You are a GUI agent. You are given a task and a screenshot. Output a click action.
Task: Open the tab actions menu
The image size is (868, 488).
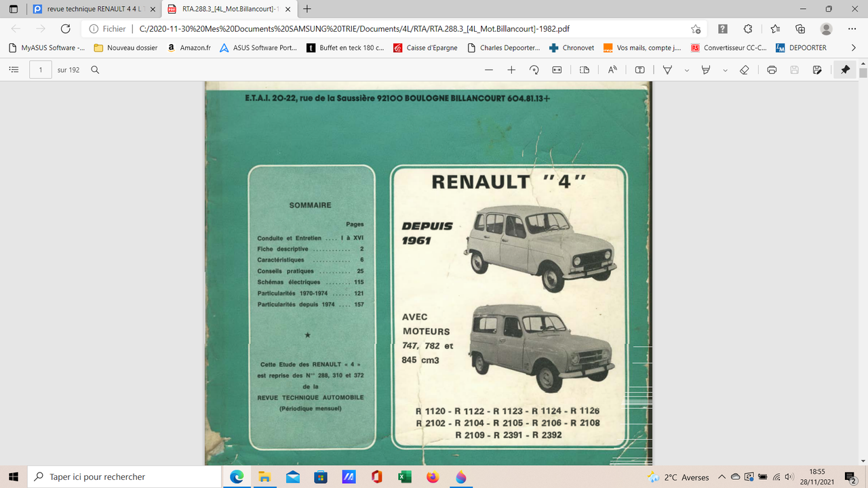[x=14, y=9]
